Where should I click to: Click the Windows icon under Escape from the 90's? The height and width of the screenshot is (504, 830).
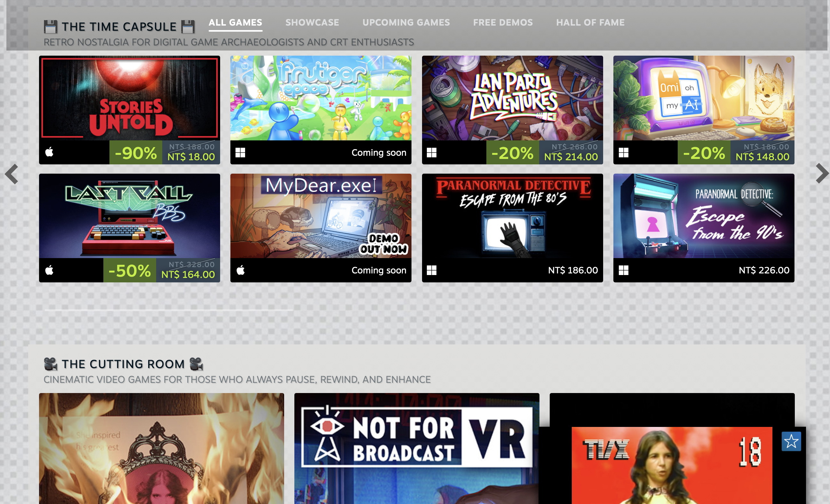coord(624,270)
